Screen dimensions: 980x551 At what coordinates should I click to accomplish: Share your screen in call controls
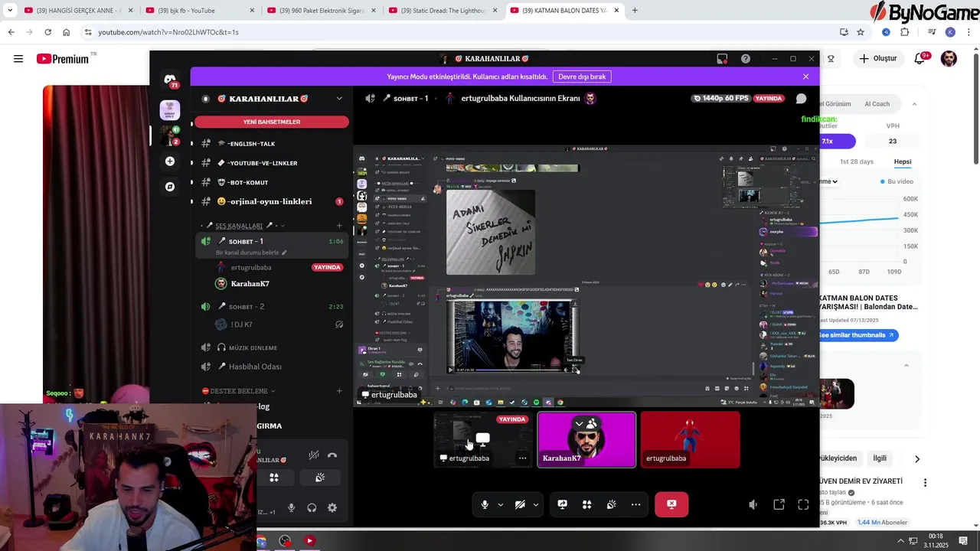point(563,504)
